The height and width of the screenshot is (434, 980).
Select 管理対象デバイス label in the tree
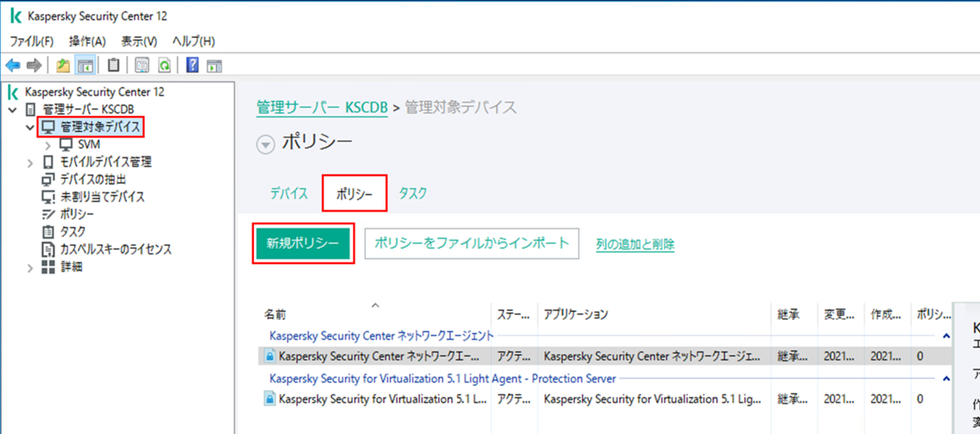[x=100, y=127]
